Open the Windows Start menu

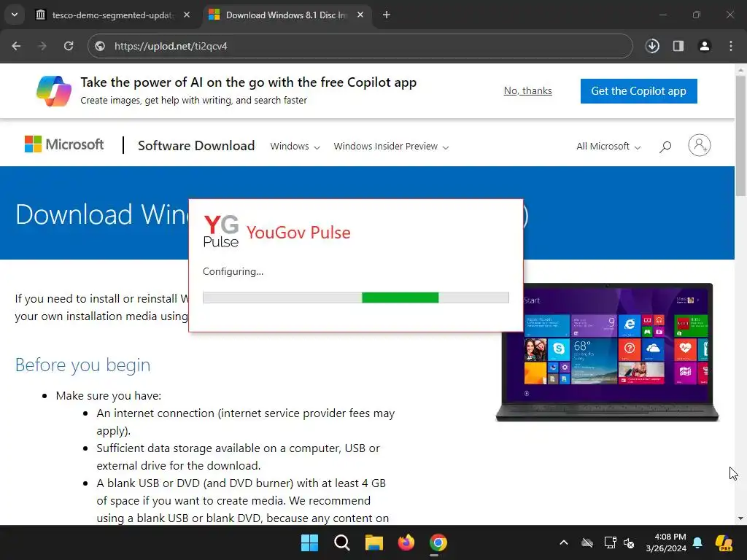[x=309, y=542]
